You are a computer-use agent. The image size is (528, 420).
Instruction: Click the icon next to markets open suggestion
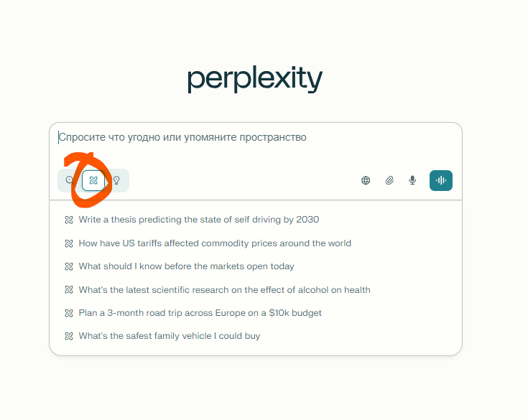(69, 266)
